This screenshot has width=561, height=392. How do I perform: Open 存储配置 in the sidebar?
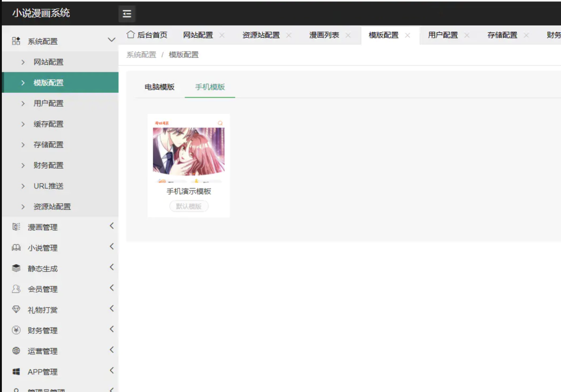(x=60, y=144)
